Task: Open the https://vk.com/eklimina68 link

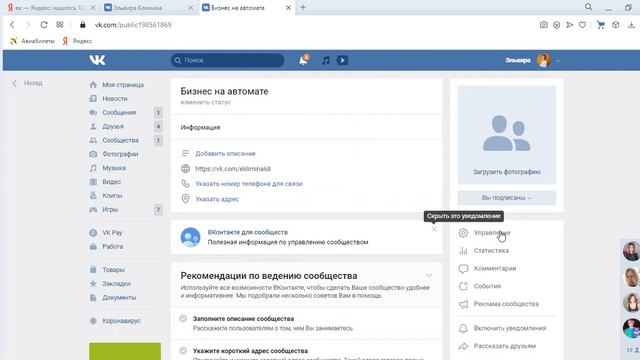Action: pos(233,169)
